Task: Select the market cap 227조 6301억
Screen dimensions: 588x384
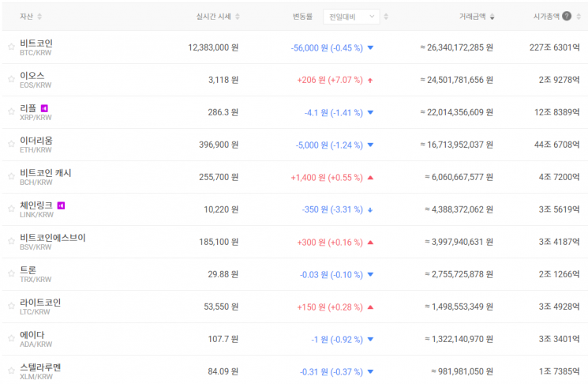Action: pos(554,47)
